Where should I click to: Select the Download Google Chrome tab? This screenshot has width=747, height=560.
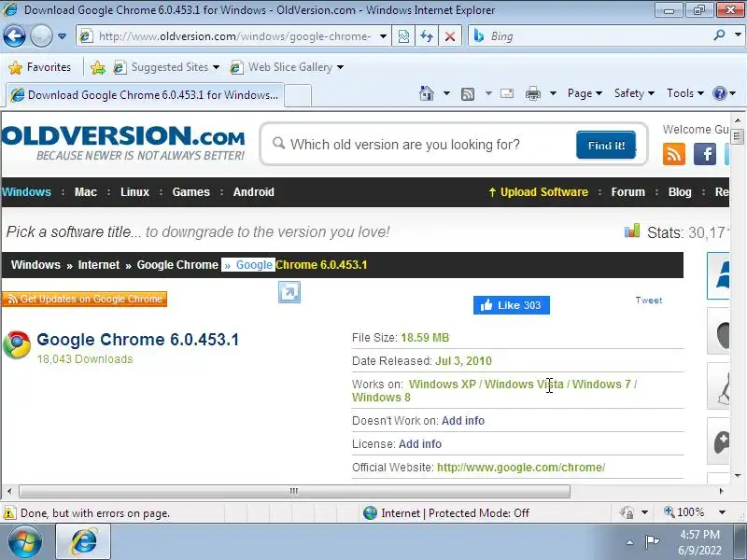146,95
